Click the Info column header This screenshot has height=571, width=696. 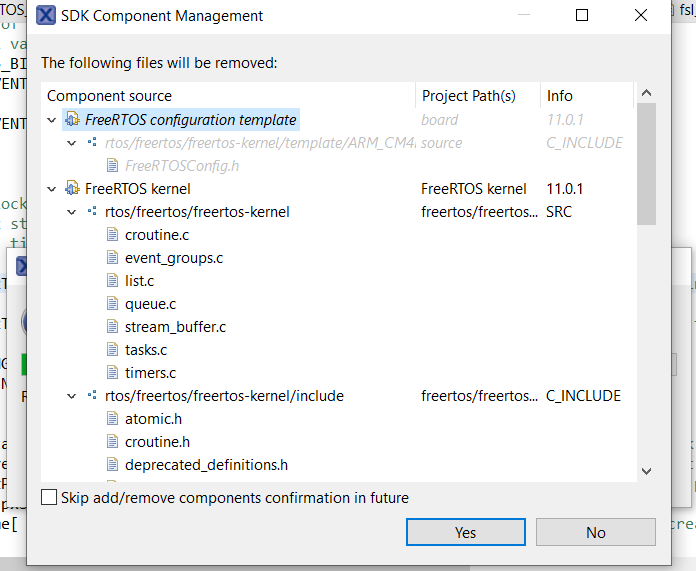tap(560, 96)
